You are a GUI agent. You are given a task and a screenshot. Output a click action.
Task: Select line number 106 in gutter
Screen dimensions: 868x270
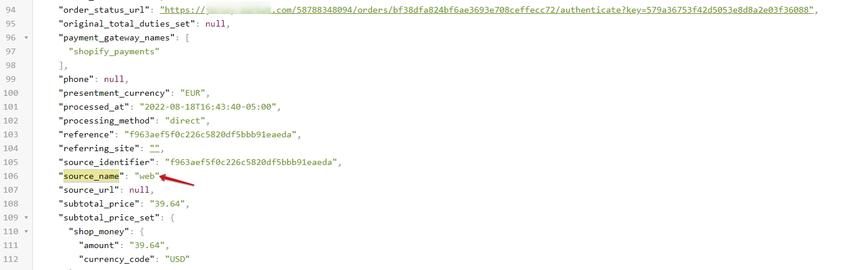tap(11, 176)
